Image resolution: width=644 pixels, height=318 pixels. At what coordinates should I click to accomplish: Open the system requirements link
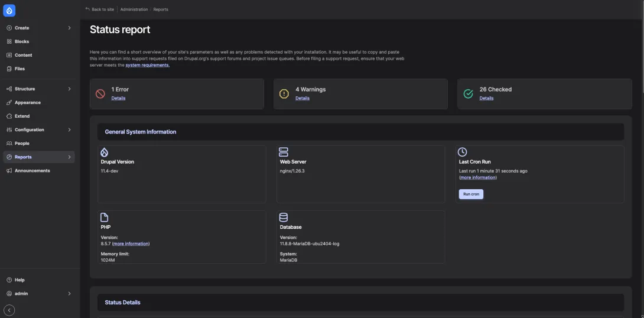click(x=148, y=66)
